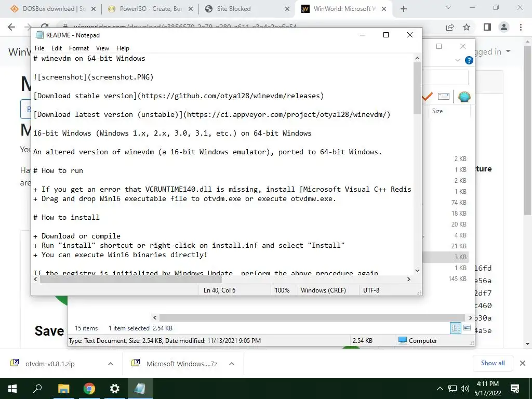
Task: Open Settings gear from taskbar
Action: [x=115, y=389]
